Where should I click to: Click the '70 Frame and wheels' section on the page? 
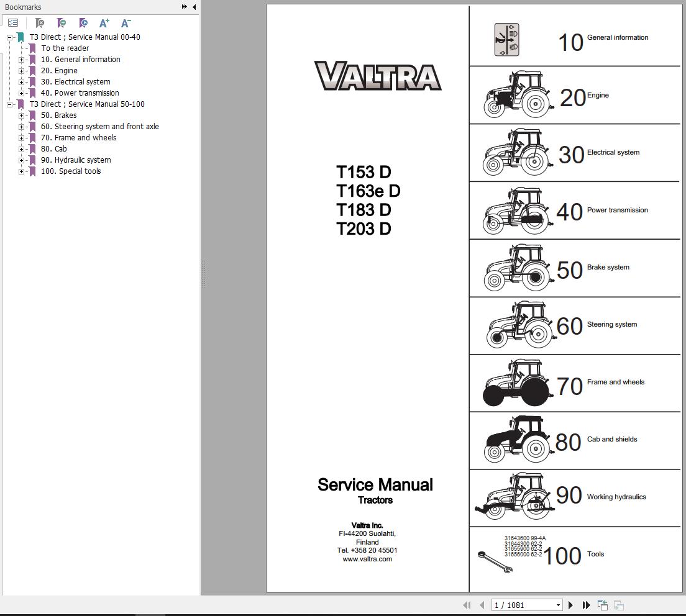[574, 383]
